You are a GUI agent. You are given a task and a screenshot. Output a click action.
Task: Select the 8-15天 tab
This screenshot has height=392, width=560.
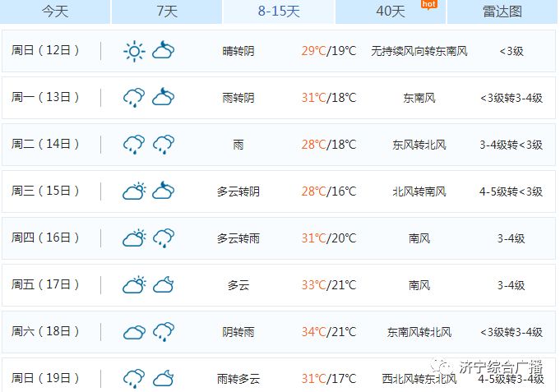[279, 11]
